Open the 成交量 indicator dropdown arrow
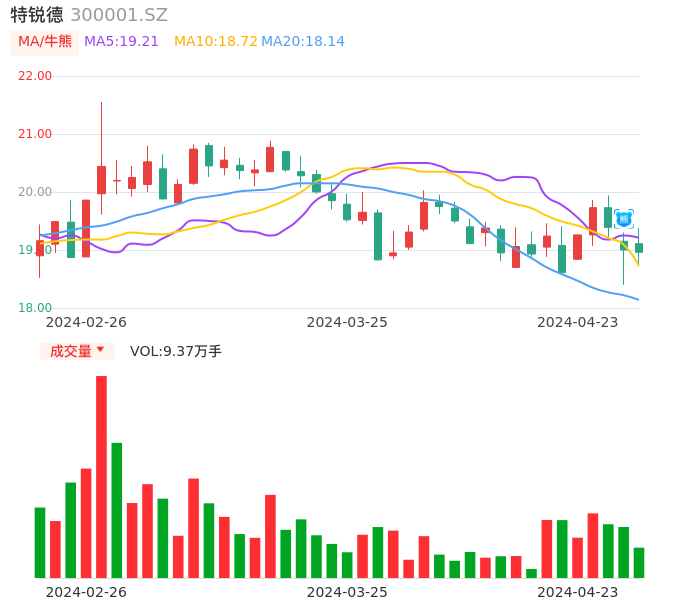 pos(100,351)
